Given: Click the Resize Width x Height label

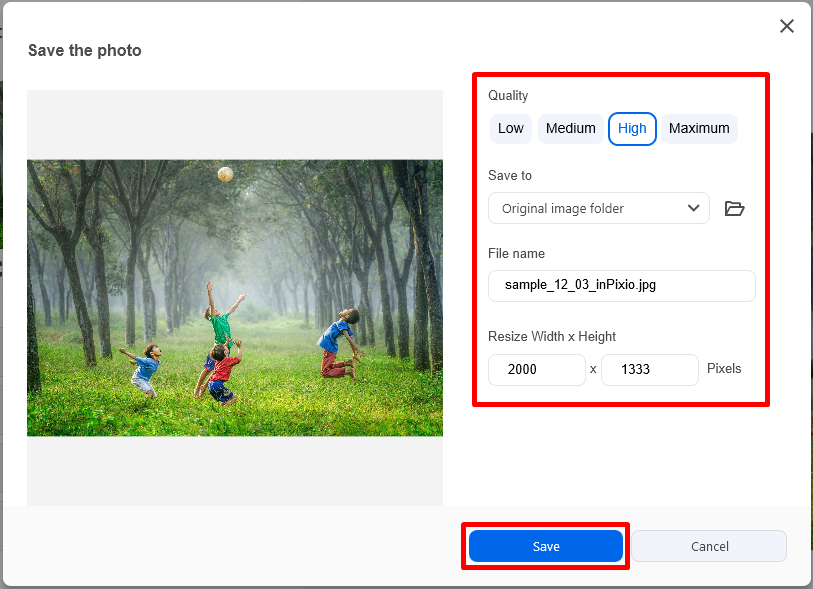Looking at the screenshot, I should coord(552,336).
